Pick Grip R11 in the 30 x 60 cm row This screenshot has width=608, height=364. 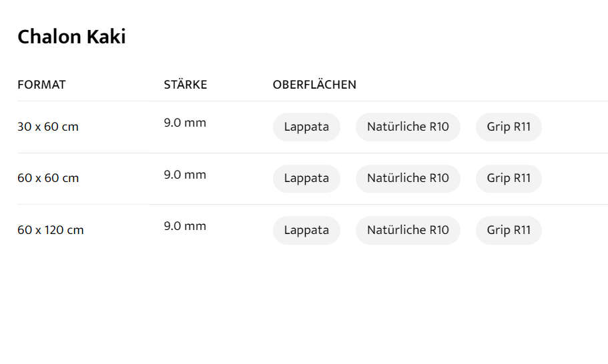[x=509, y=127]
